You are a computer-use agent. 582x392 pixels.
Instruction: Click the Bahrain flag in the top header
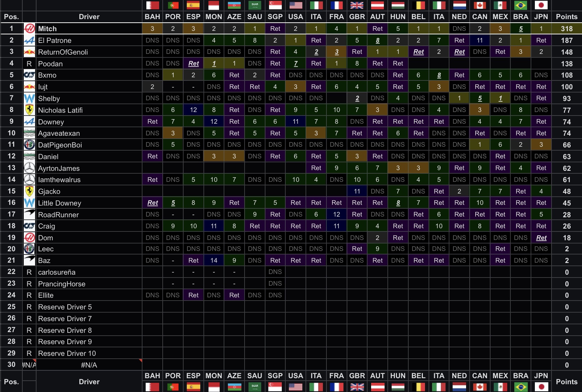pos(152,5)
